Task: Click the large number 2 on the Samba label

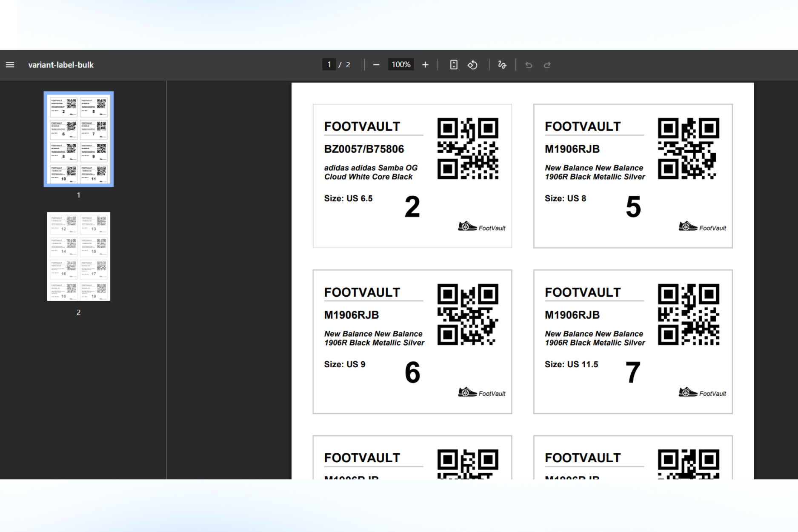Action: click(412, 207)
